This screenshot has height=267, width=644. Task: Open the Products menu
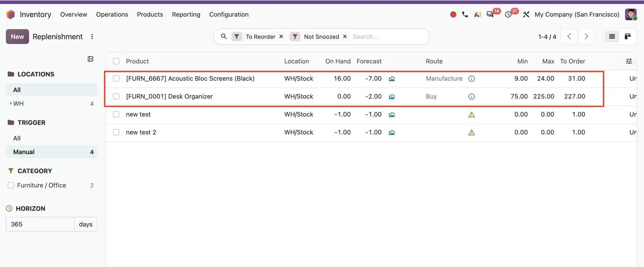[150, 14]
